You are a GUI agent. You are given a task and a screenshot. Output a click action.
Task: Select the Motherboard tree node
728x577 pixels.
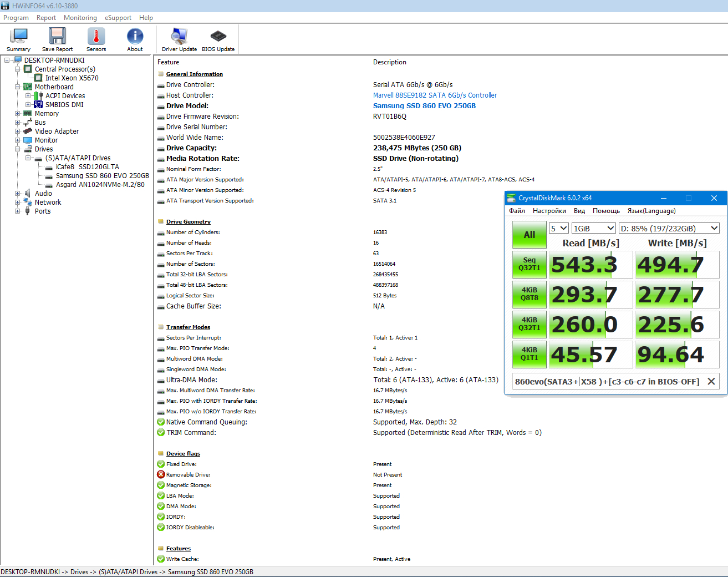[x=54, y=87]
